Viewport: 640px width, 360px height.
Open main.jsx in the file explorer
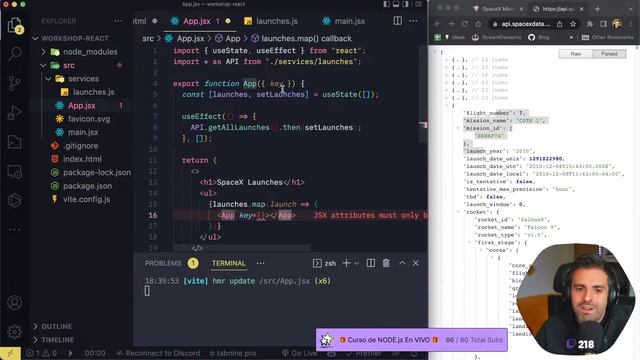(x=82, y=132)
